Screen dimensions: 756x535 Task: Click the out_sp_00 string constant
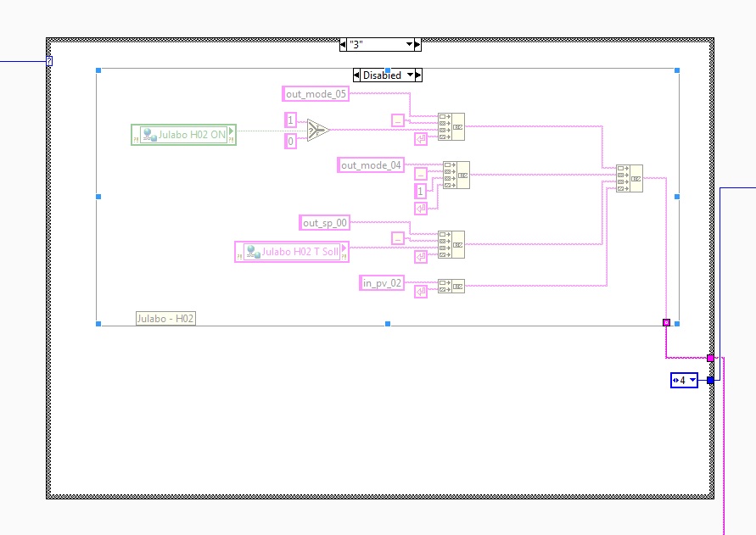(x=324, y=223)
